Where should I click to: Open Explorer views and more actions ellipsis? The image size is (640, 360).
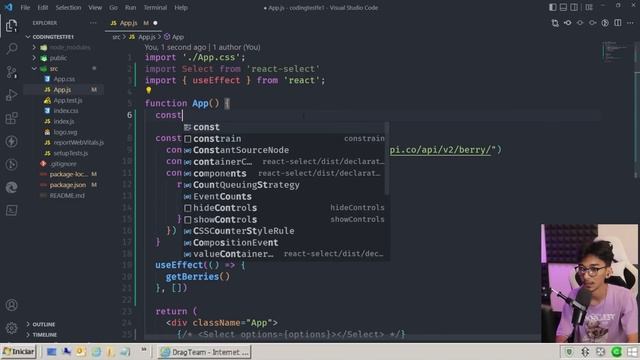tap(93, 23)
